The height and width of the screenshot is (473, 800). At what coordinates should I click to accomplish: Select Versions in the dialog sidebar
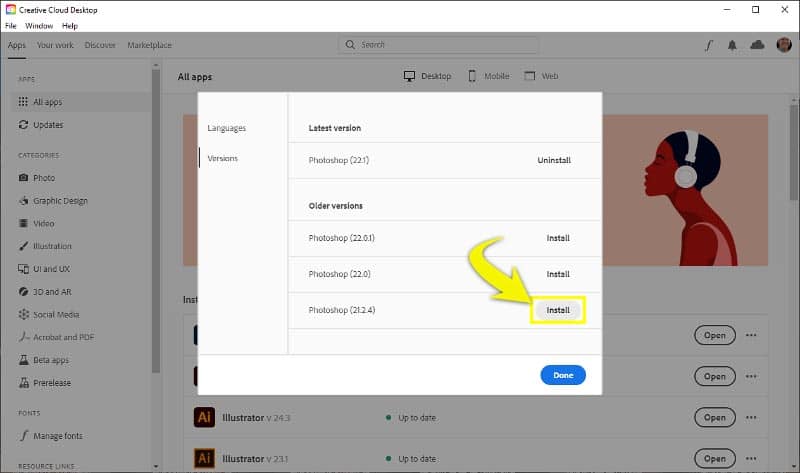[x=222, y=158]
